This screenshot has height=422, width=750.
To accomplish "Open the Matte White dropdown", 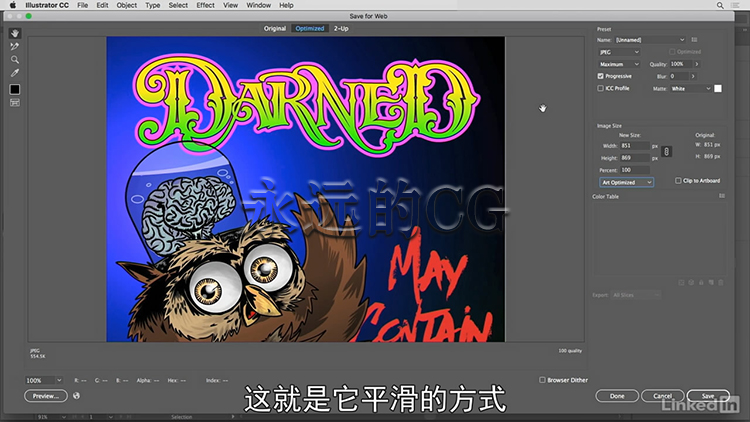I will 691,89.
